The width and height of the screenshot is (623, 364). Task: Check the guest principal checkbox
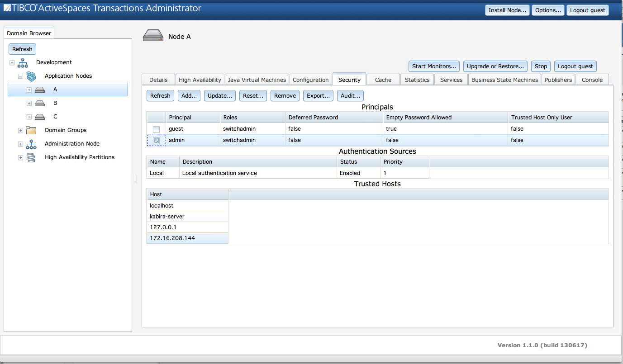tap(156, 129)
